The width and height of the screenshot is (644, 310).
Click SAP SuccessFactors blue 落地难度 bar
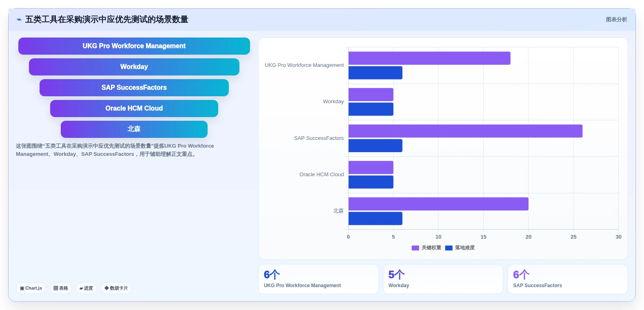(375, 146)
